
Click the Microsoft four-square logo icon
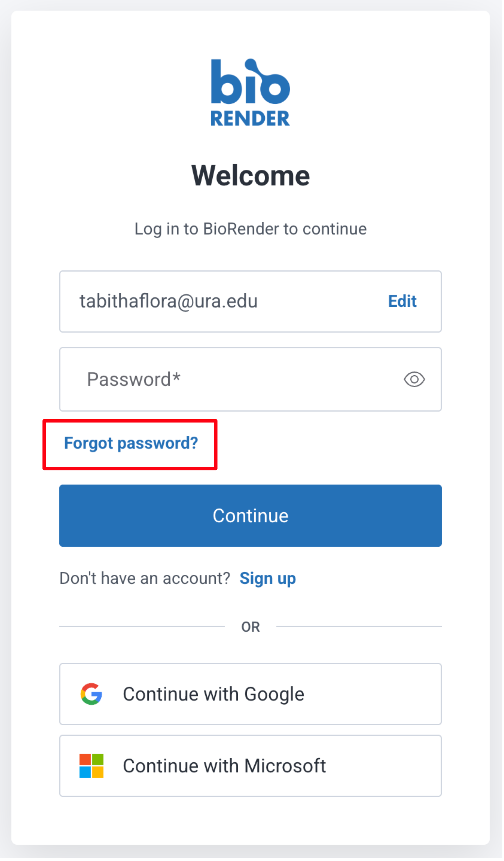coord(91,766)
